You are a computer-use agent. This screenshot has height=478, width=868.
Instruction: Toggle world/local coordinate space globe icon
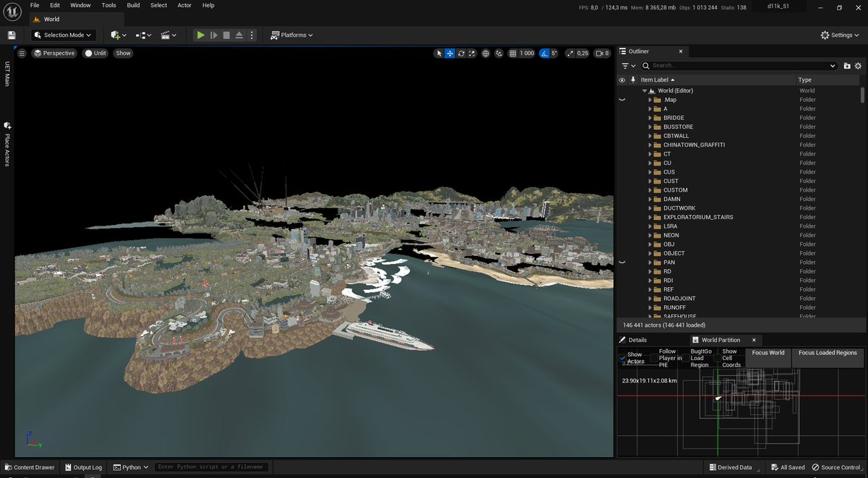[x=485, y=54]
